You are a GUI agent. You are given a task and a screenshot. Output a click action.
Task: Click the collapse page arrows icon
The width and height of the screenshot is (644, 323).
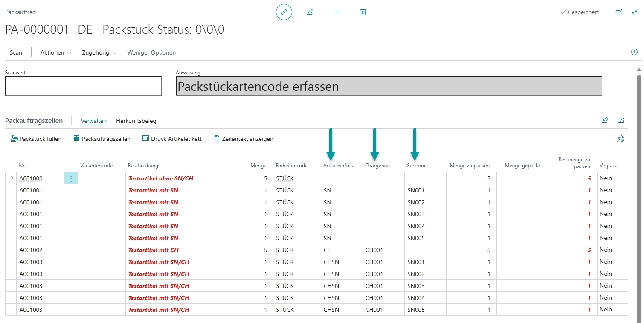pyautogui.click(x=635, y=12)
